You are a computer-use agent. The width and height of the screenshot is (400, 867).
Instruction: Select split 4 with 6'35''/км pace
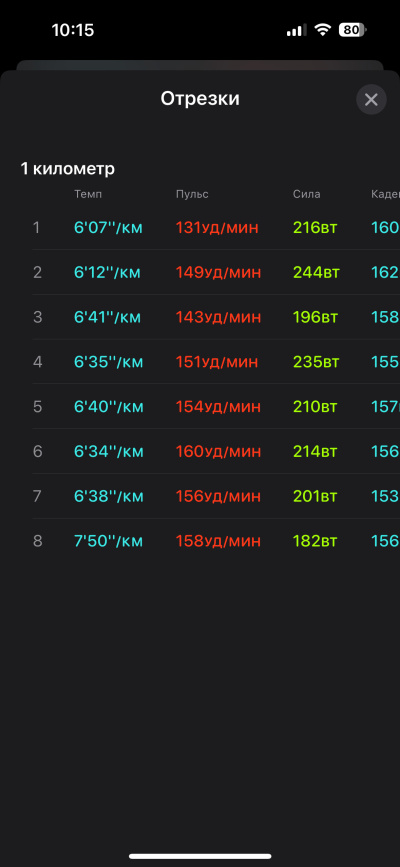tap(216, 362)
